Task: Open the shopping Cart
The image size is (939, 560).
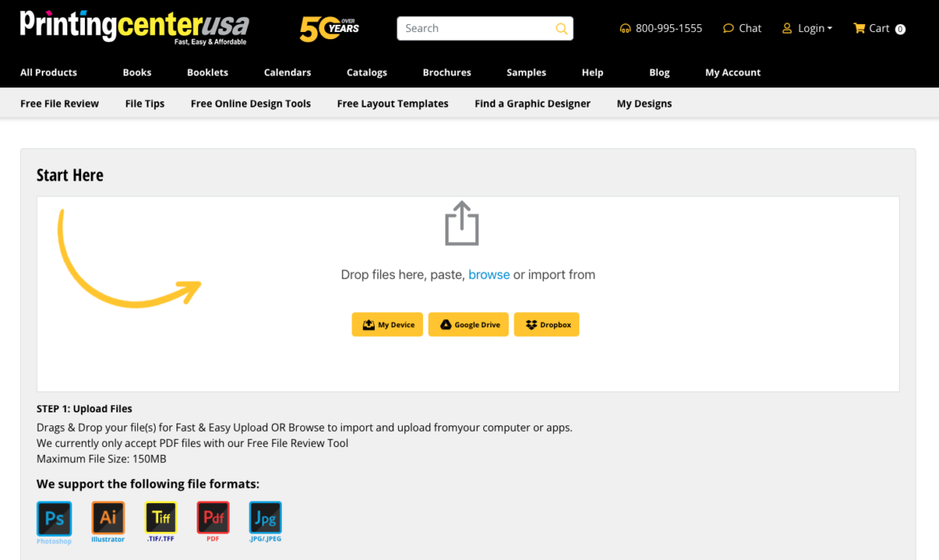Action: pos(879,28)
